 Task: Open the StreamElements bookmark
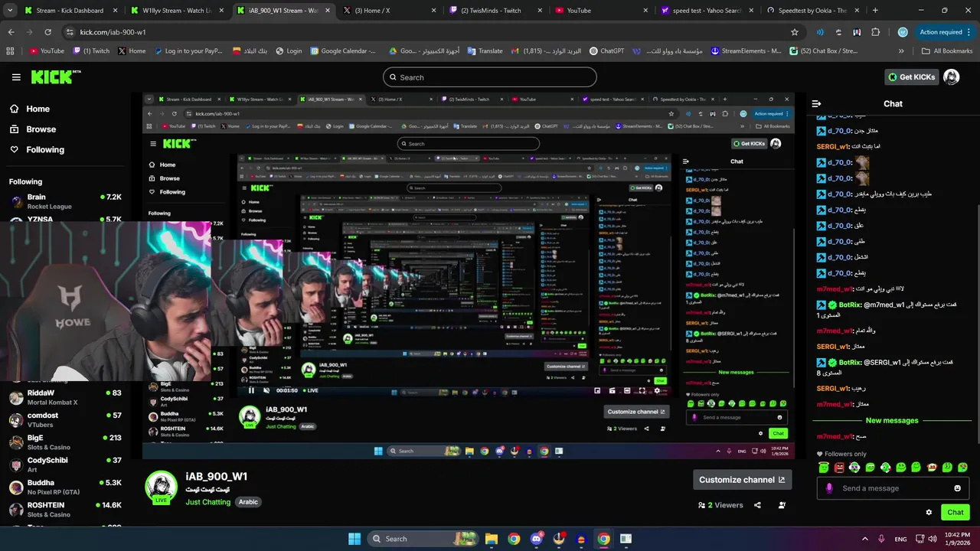746,51
